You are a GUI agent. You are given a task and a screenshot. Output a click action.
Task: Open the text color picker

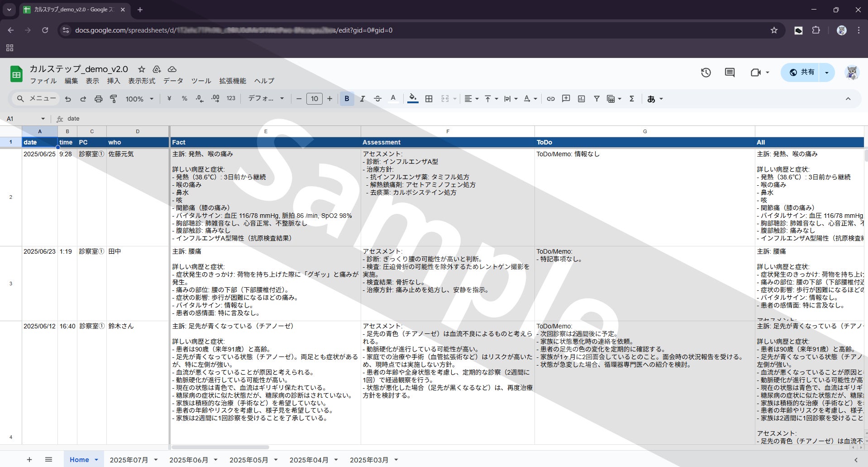[x=393, y=99]
